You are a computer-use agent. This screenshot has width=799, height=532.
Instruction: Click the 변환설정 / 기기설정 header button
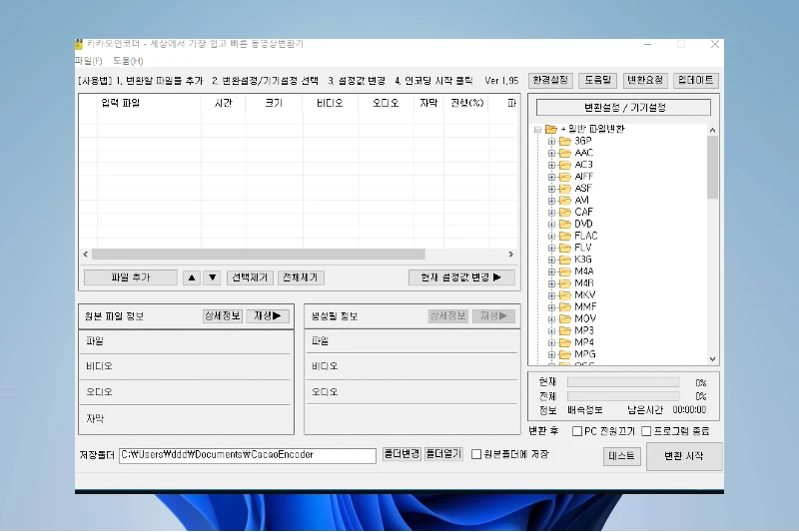623,108
